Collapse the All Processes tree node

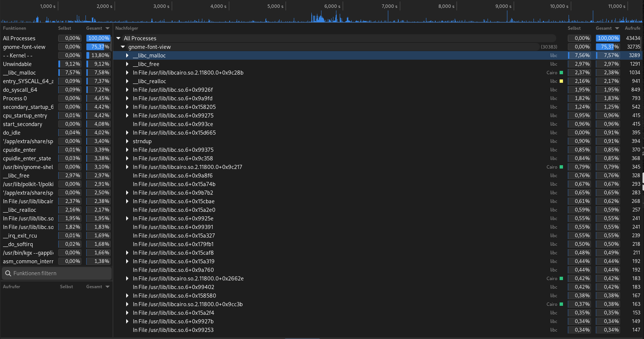[x=118, y=38]
